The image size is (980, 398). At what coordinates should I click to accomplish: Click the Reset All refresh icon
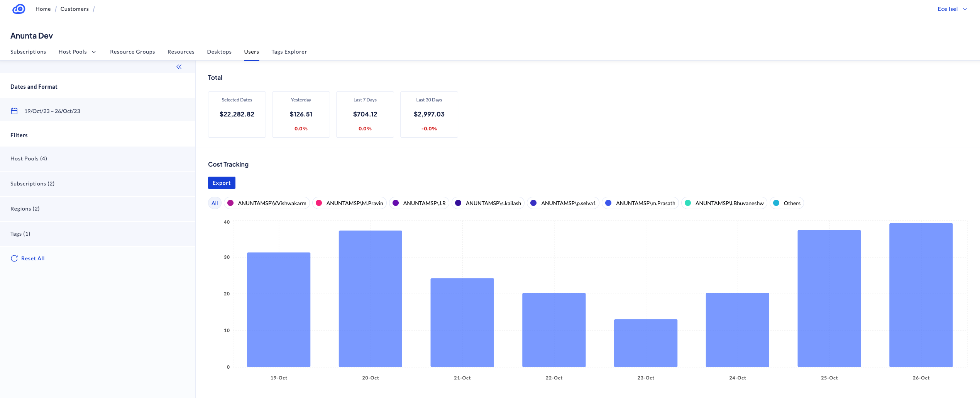pyautogui.click(x=14, y=258)
